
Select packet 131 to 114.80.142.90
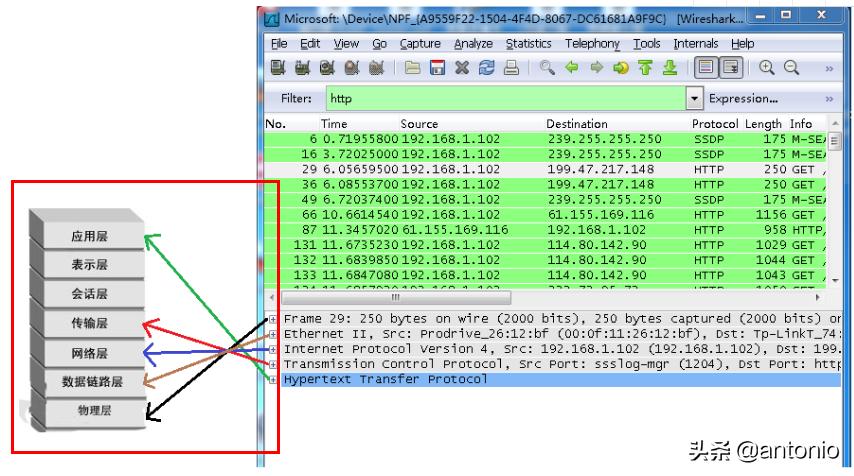click(x=546, y=245)
